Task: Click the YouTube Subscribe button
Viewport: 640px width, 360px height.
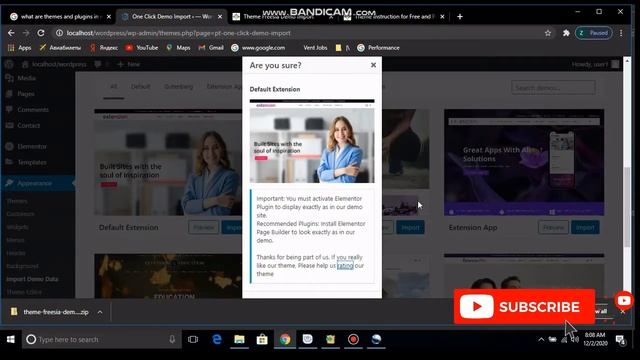Action: (x=524, y=307)
